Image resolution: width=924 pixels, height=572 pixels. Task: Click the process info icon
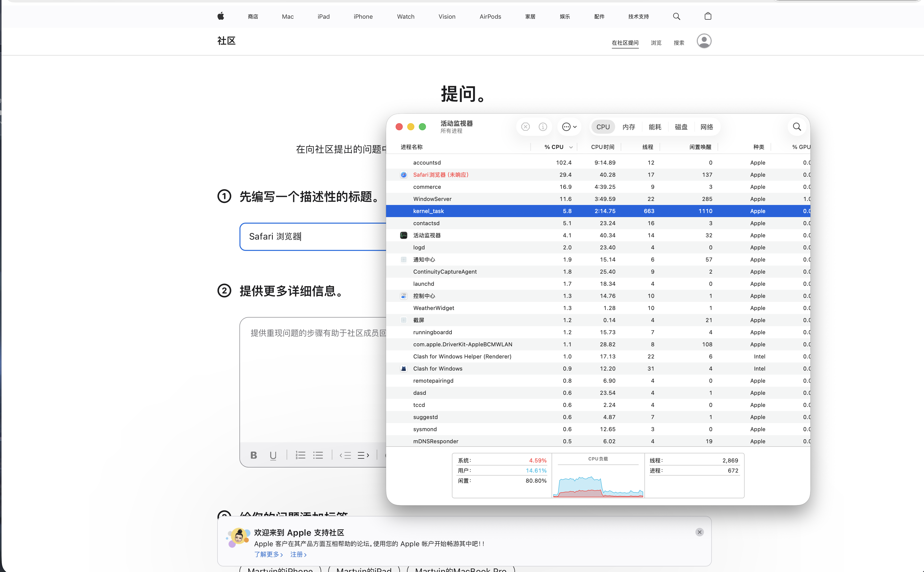[542, 127]
